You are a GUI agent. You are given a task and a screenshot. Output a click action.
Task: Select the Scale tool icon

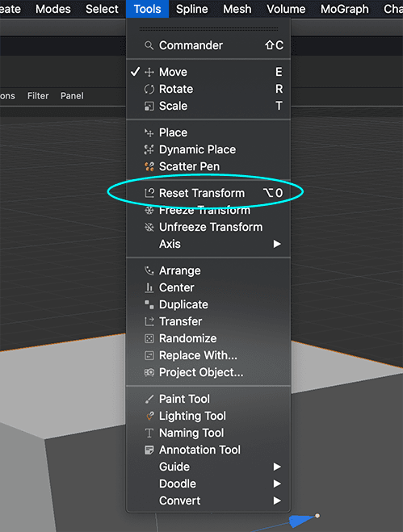[149, 106]
